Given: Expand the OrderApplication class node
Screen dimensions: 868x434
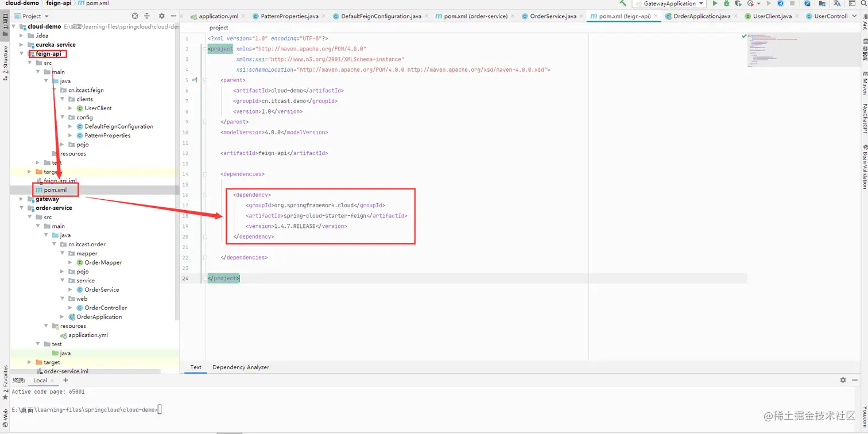Looking at the screenshot, I should click(x=63, y=317).
